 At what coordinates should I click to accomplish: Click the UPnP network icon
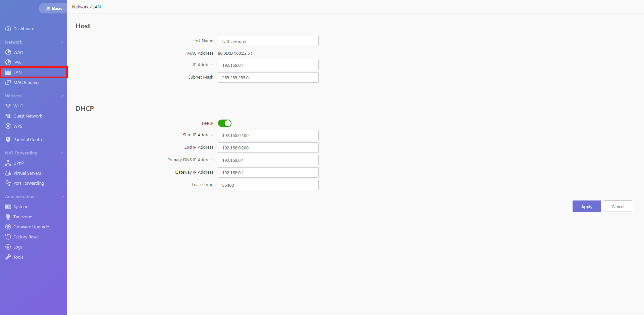8,163
